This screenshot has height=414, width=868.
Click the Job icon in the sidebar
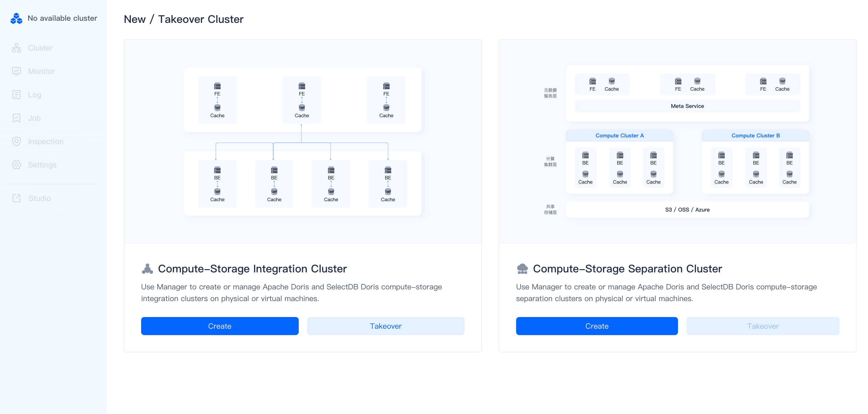point(17,118)
